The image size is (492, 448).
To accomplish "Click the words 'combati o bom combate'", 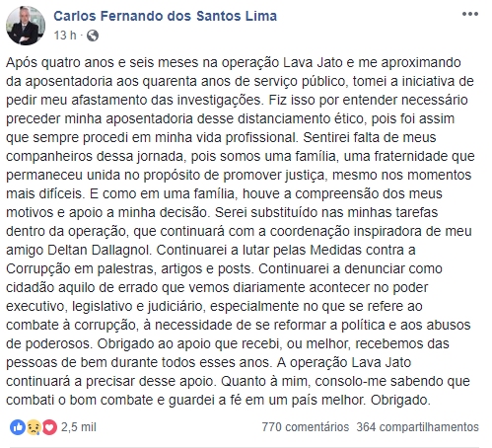I will [80, 401].
